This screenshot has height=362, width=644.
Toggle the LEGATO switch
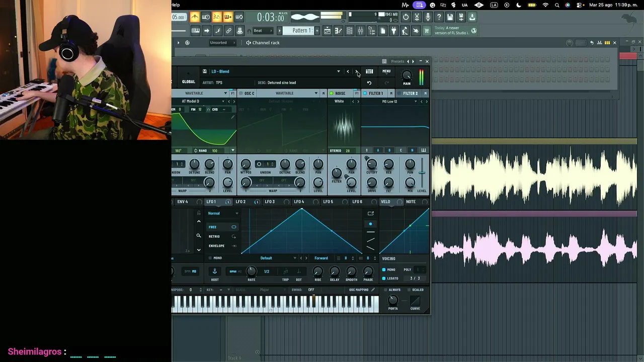[384, 279]
